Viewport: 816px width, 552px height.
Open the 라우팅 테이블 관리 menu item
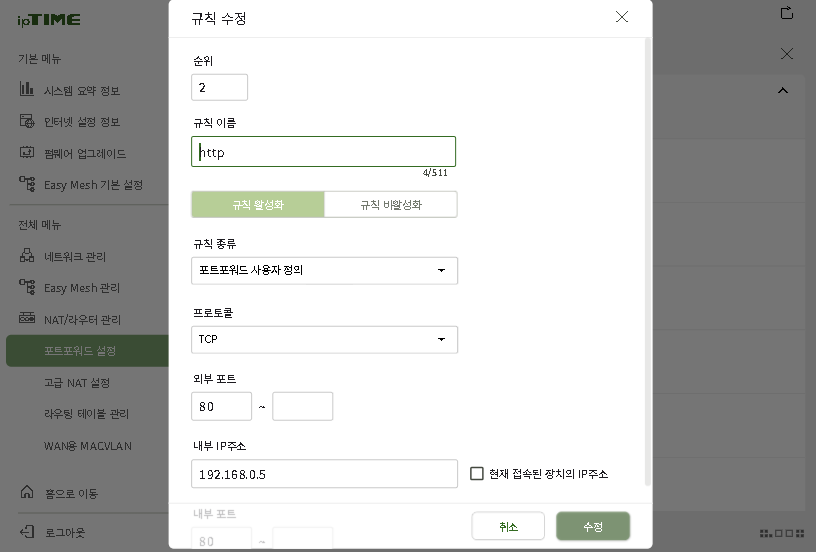pyautogui.click(x=87, y=413)
